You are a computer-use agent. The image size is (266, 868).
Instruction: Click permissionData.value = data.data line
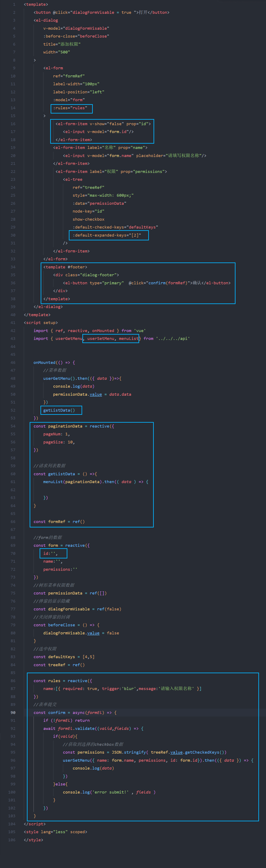click(92, 394)
